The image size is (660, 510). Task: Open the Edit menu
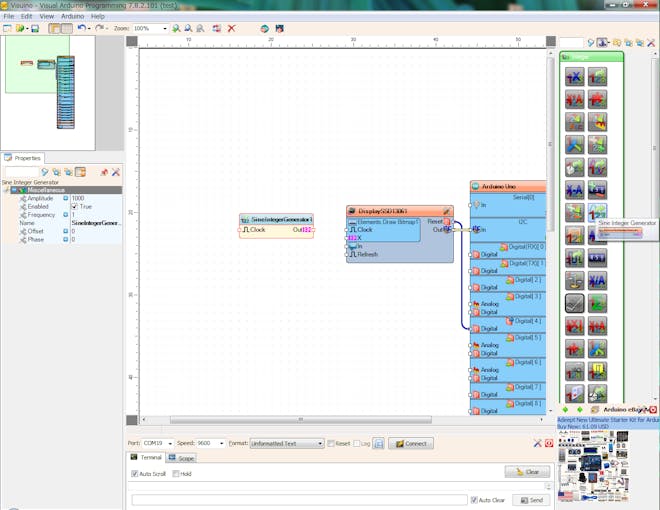coord(26,16)
